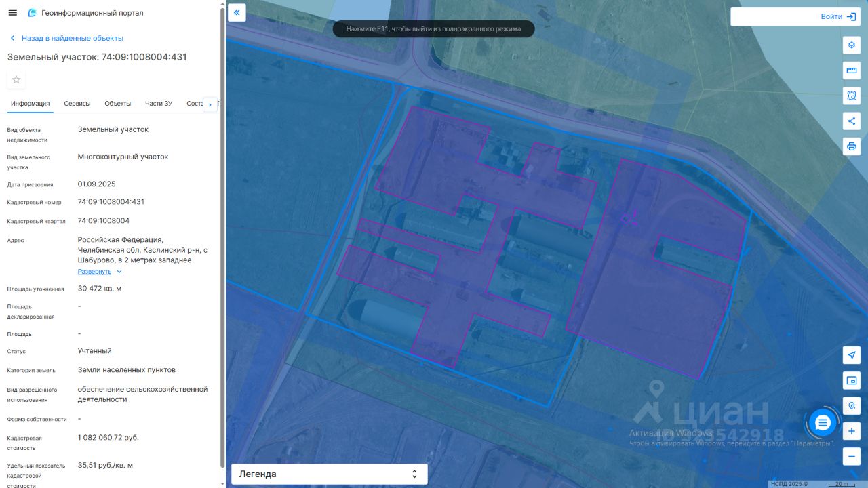Collapse the left information panel
868x488 pixels.
(237, 12)
